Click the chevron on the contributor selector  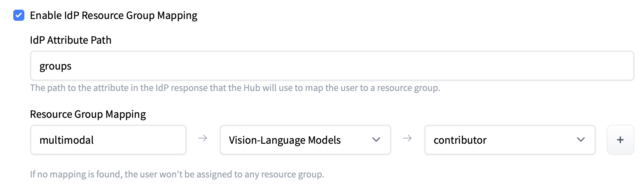coord(581,139)
